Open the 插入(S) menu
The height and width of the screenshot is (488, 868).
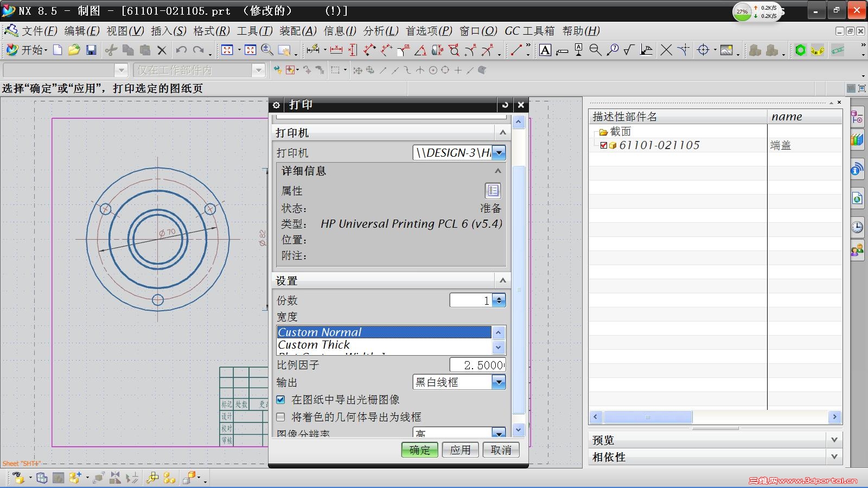pyautogui.click(x=169, y=31)
